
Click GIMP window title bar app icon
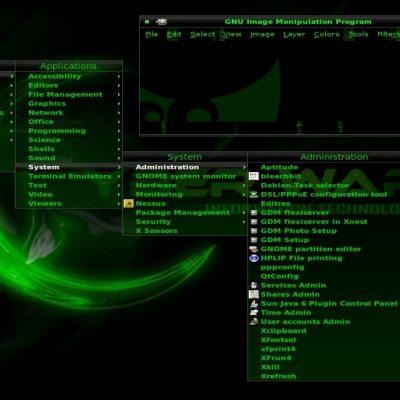(x=162, y=22)
